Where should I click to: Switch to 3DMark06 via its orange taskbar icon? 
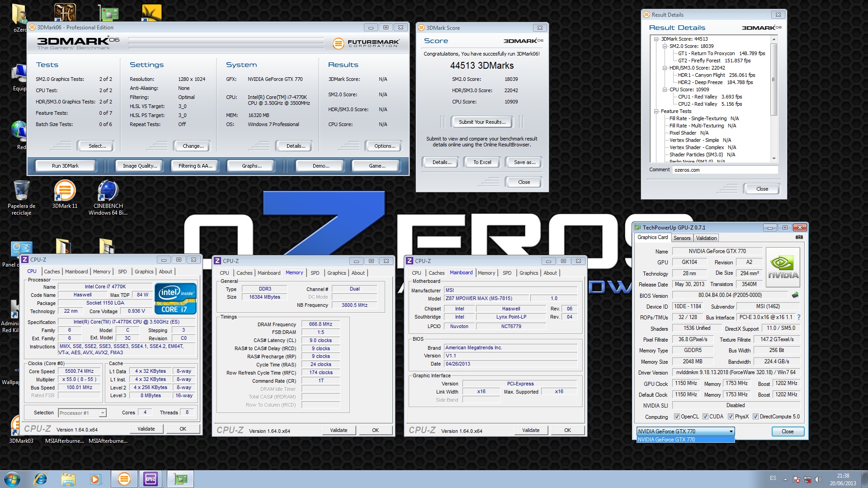124,479
